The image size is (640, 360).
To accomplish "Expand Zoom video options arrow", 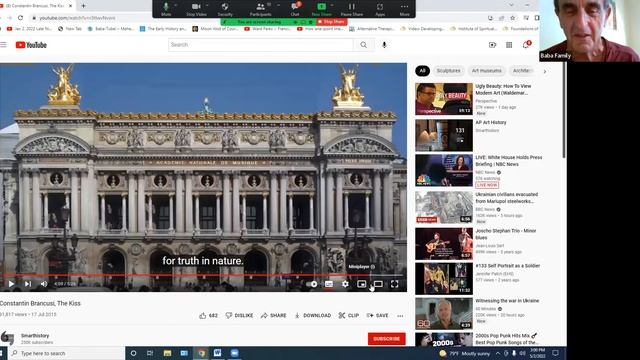I will point(208,5).
